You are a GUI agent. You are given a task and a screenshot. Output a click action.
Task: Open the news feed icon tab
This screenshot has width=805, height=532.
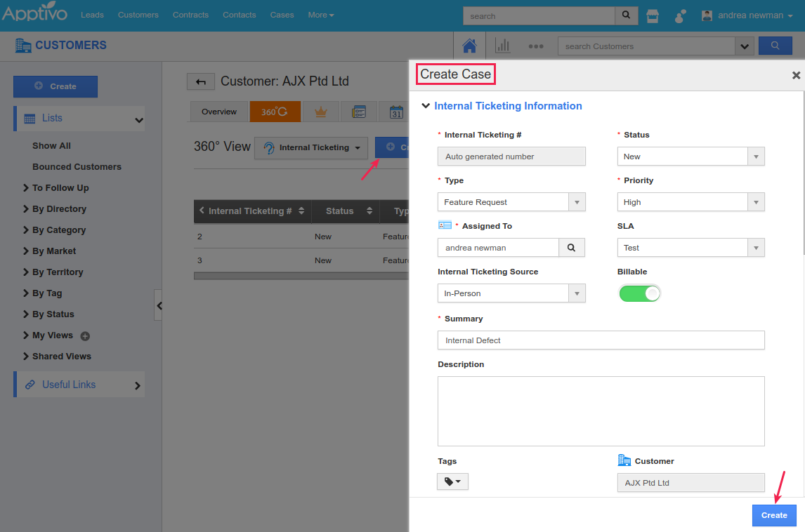point(359,112)
